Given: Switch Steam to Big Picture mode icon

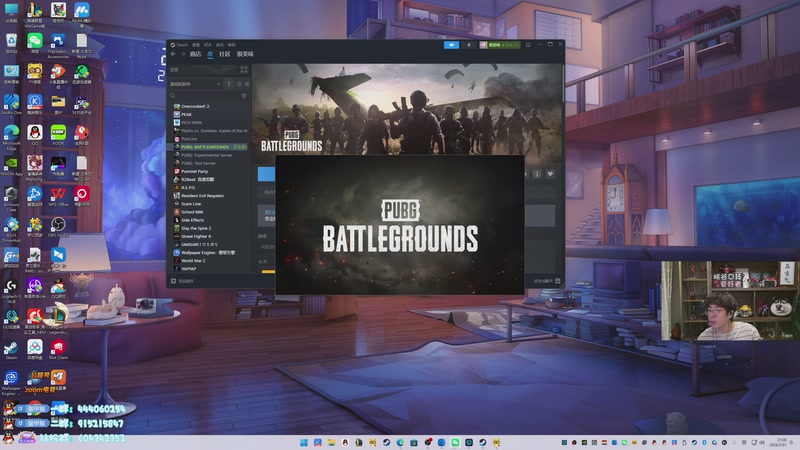Looking at the screenshot, I should tap(528, 45).
